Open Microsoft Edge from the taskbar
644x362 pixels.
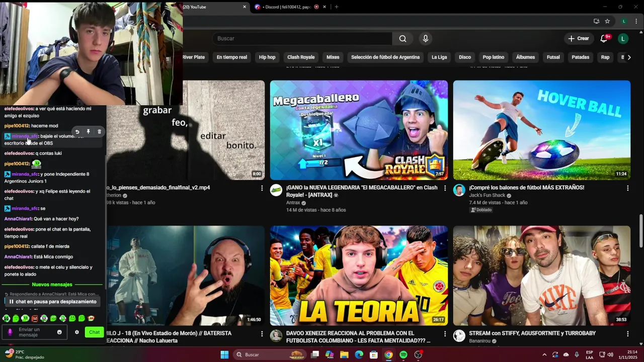click(x=359, y=355)
